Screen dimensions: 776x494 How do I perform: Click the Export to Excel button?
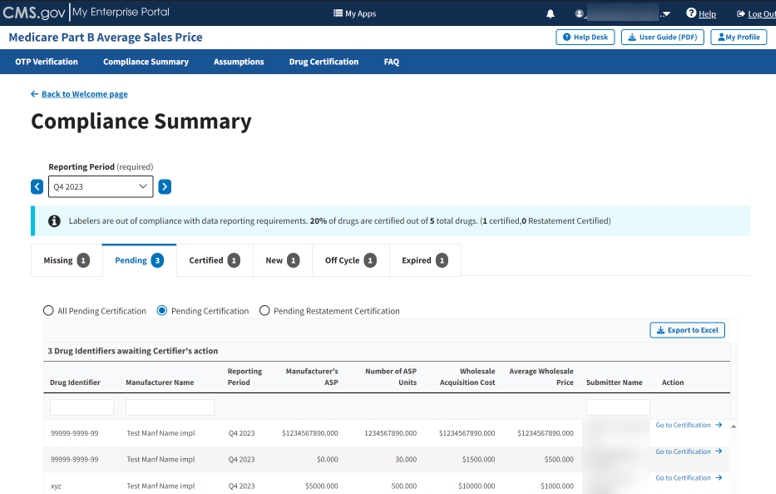point(687,330)
